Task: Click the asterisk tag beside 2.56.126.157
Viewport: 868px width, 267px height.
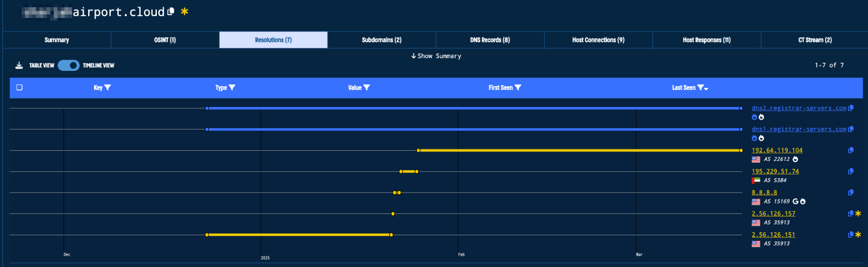Action: pos(858,213)
